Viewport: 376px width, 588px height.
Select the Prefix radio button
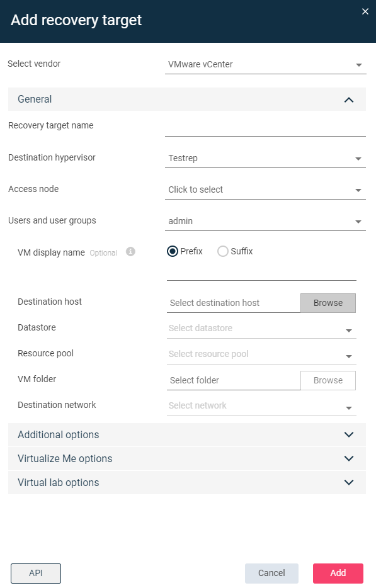173,251
